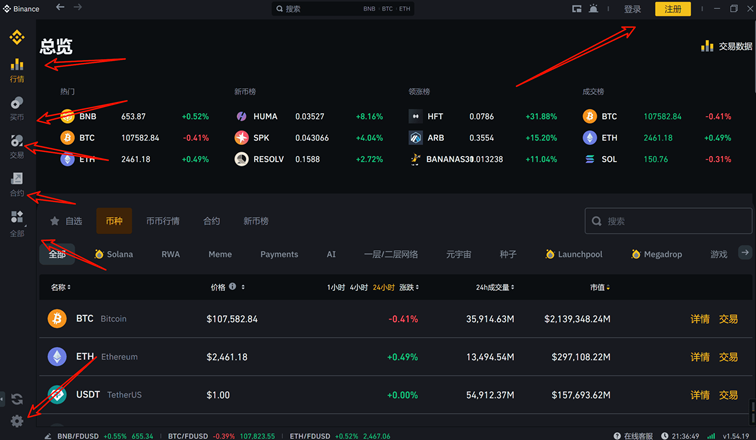This screenshot has height=440, width=756.
Task: Click the SPK coin icon
Action: (242, 138)
